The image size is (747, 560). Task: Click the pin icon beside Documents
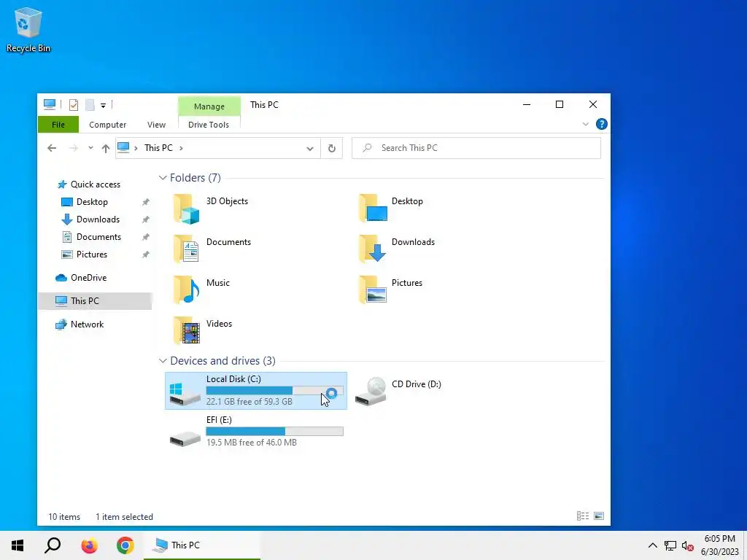146,237
